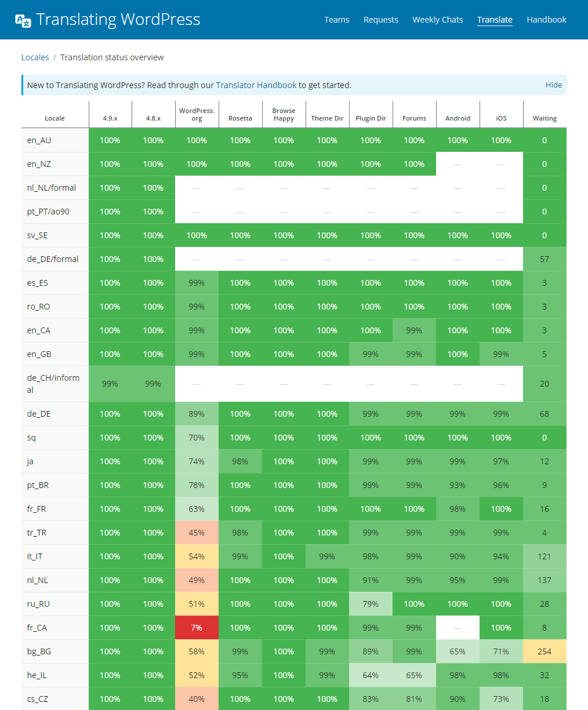The image size is (588, 710).
Task: Select the bg_BG locale label
Action: (x=39, y=651)
